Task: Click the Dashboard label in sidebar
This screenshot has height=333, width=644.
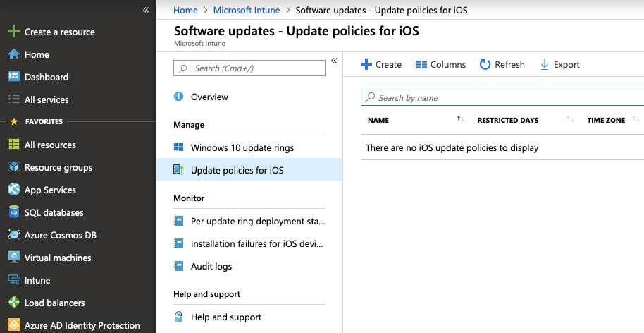Action: (x=47, y=77)
